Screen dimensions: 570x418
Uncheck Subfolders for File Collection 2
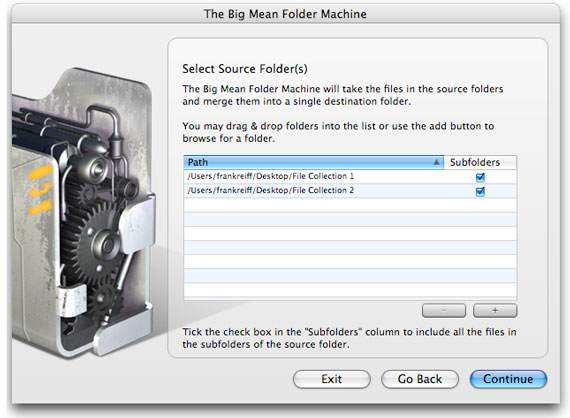[x=480, y=191]
